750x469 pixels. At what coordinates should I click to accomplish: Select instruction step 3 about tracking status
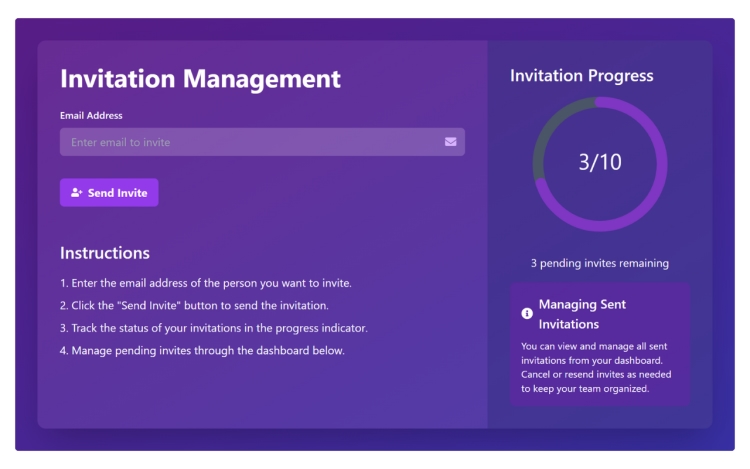[x=214, y=328]
